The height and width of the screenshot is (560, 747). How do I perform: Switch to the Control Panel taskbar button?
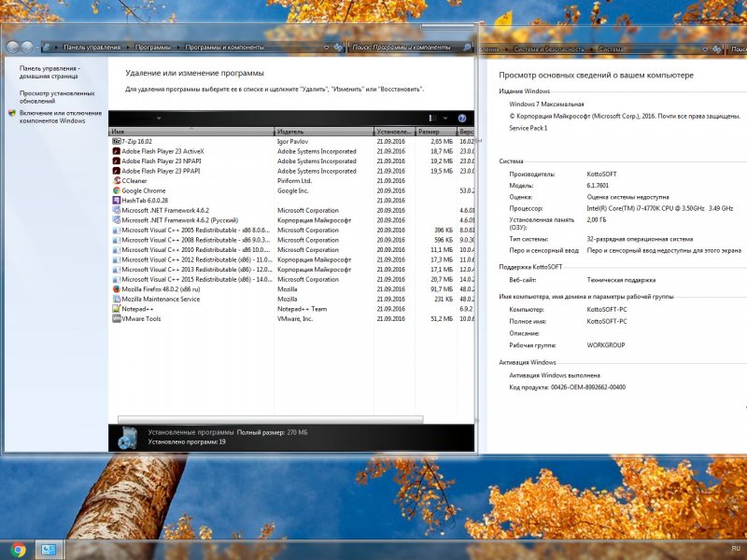(x=49, y=550)
